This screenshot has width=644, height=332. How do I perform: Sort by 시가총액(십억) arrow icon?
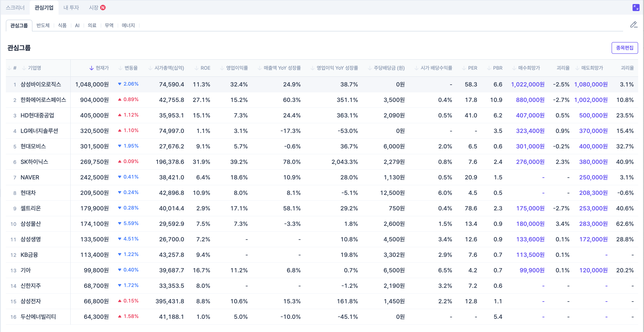pos(150,68)
